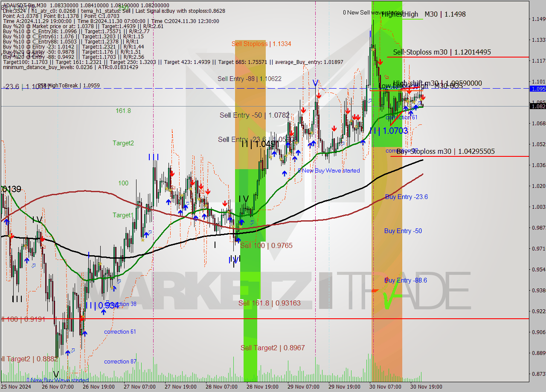Click the 'Sell Stoploss | 1.1334' label

(x=261, y=43)
